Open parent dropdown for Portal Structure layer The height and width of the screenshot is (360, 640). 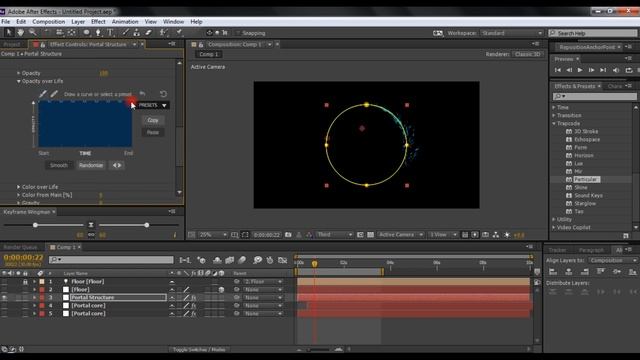263,298
